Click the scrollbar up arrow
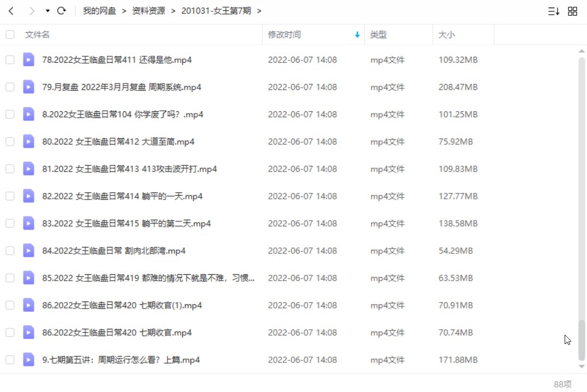This screenshot has width=587, height=392. [x=582, y=51]
